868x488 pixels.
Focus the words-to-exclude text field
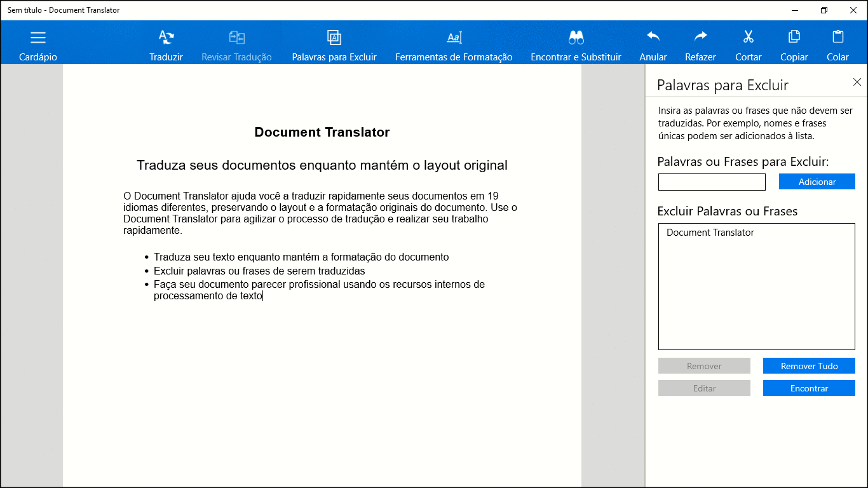[x=712, y=182]
